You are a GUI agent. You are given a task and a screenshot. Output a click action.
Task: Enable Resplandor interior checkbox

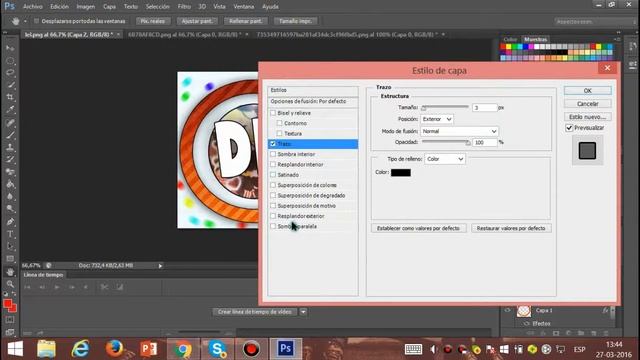[273, 164]
